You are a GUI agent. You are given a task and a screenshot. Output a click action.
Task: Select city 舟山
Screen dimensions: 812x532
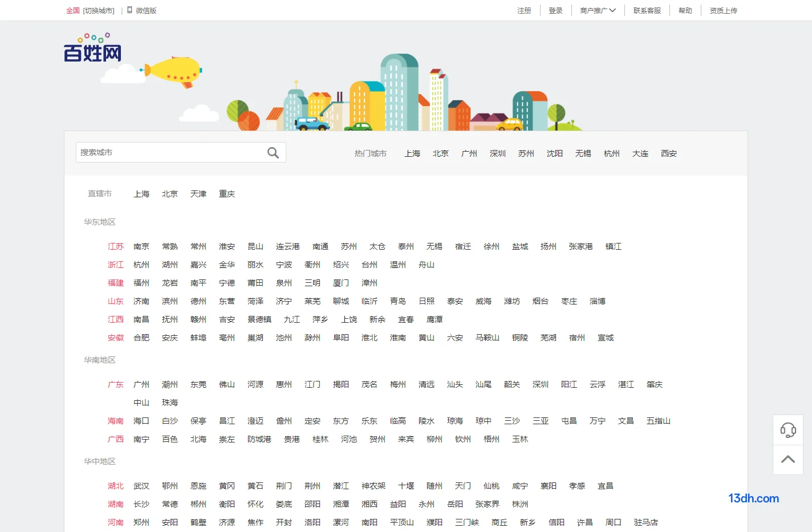(427, 265)
